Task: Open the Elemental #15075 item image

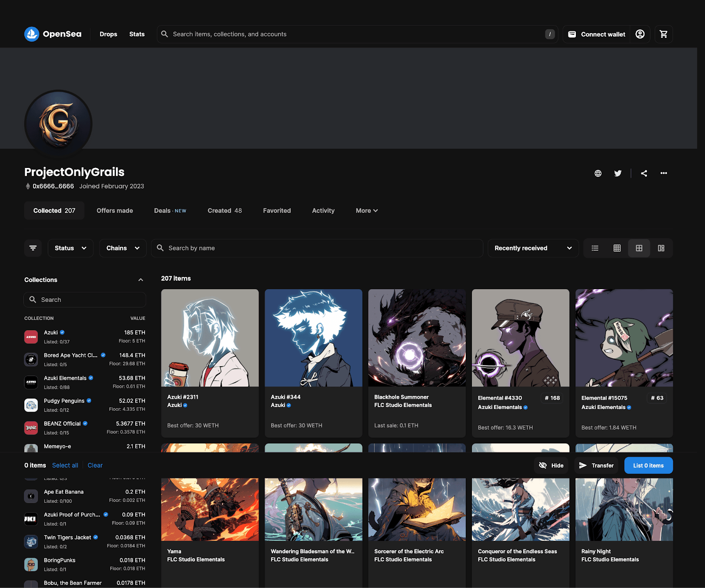Action: (624, 338)
